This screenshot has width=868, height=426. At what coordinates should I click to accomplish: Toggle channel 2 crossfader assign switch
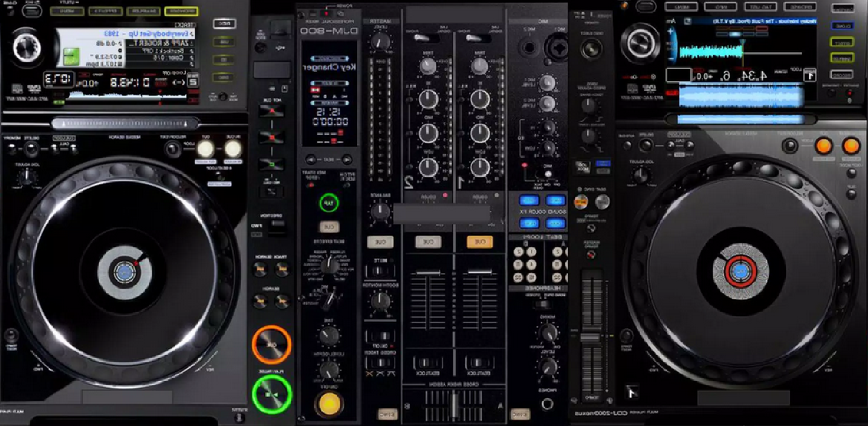428,363
